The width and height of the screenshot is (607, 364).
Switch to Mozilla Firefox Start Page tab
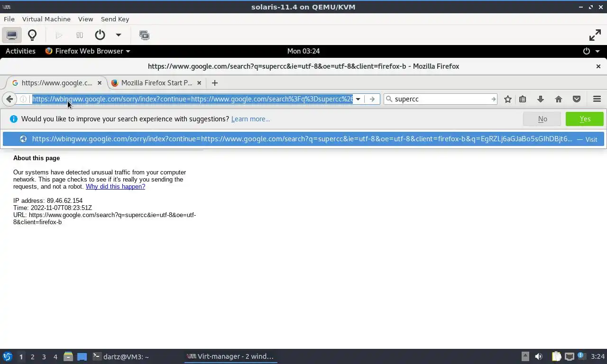pos(156,83)
